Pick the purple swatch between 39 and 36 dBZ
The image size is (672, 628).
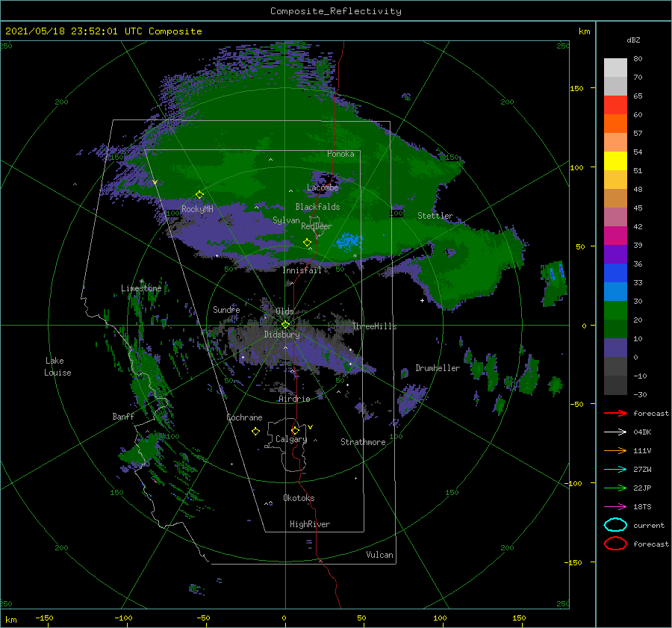[615, 255]
